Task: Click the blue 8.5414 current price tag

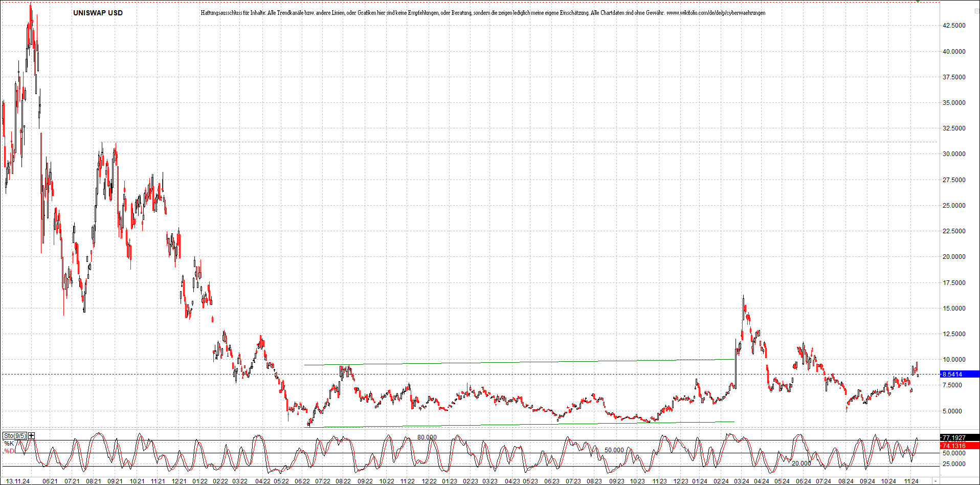Action: coord(960,374)
